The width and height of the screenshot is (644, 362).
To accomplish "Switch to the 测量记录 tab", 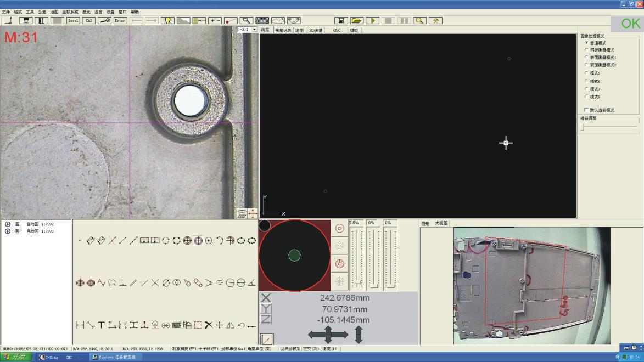I will coord(283,31).
